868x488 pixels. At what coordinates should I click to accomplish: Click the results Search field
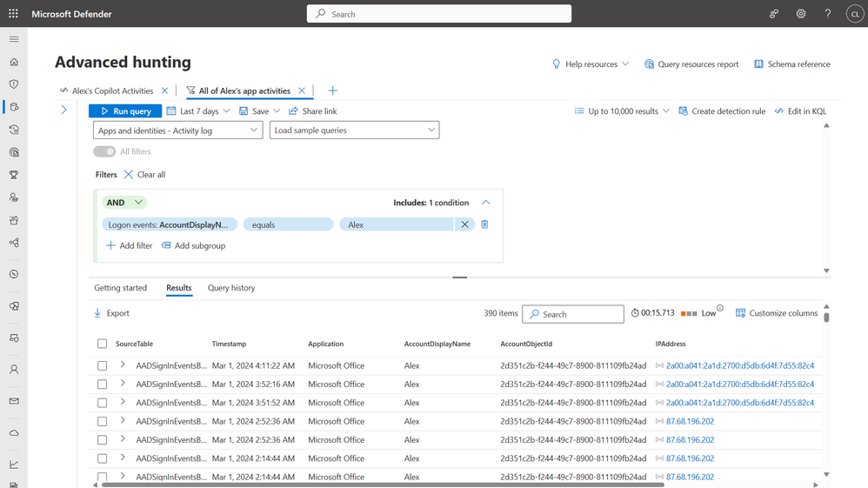pos(573,314)
